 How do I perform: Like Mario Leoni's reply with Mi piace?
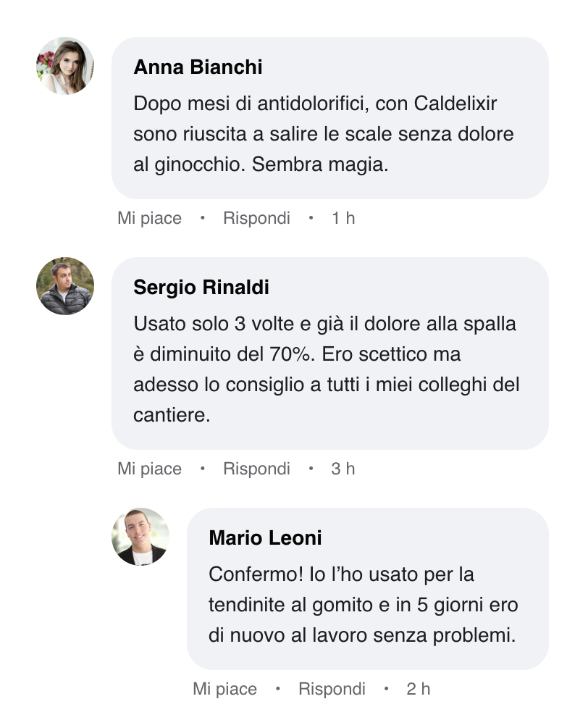[x=224, y=689]
